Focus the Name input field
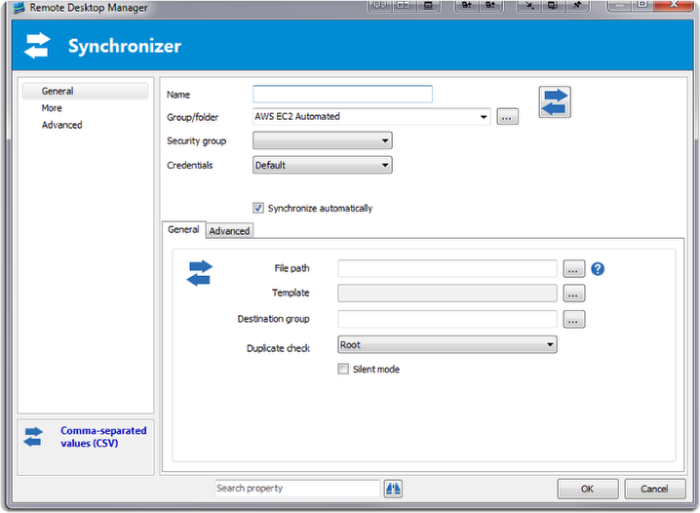This screenshot has height=513, width=700. click(x=342, y=94)
